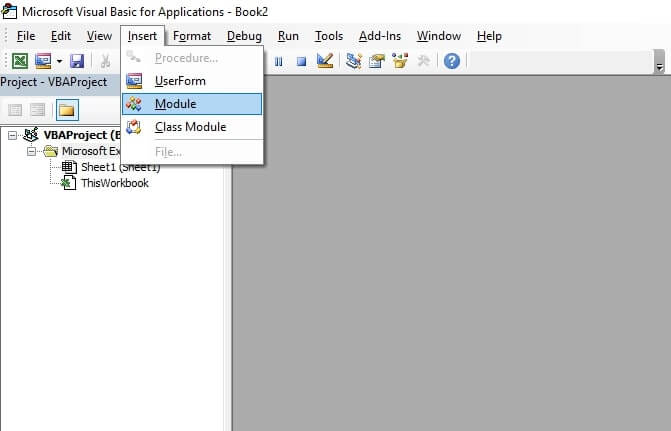Toggle Design Mode in the toolbar
The width and height of the screenshot is (671, 431).
[x=324, y=61]
